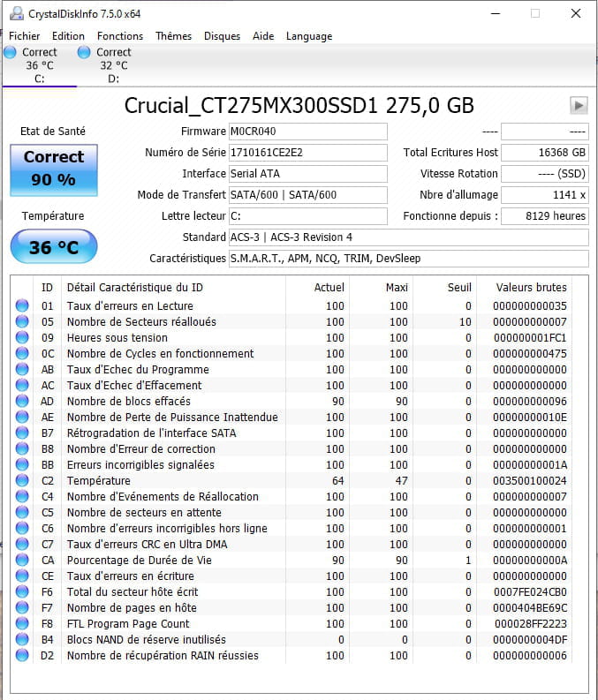Image resolution: width=598 pixels, height=700 pixels.
Task: Click Total Ecritures Host value 16368 GB
Action: 545,153
